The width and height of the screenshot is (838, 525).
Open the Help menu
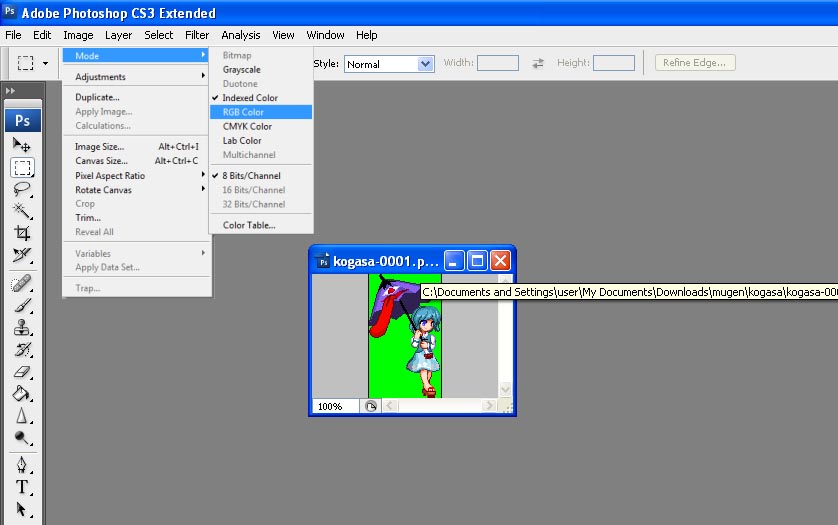tap(367, 35)
